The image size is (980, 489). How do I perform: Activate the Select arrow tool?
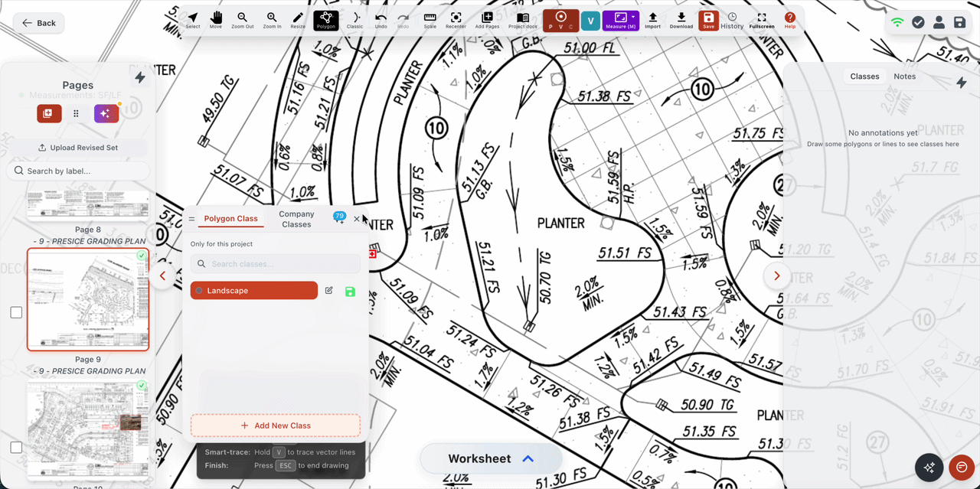pos(193,20)
